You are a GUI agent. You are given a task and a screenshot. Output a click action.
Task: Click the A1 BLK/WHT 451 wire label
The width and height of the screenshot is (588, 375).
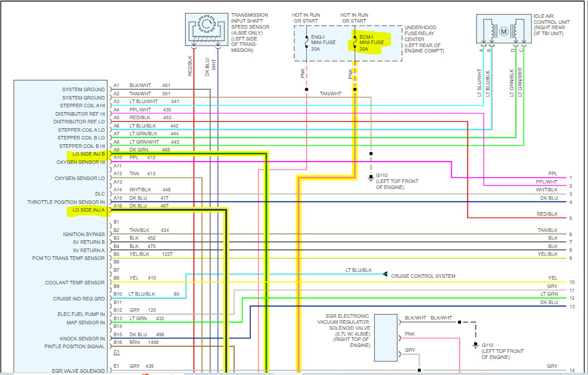point(141,85)
